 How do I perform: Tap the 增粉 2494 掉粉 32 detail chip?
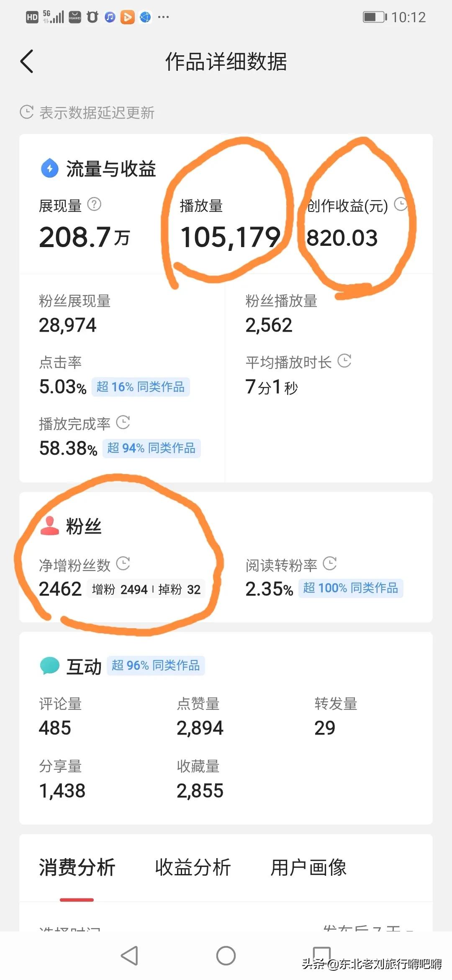[x=146, y=589]
